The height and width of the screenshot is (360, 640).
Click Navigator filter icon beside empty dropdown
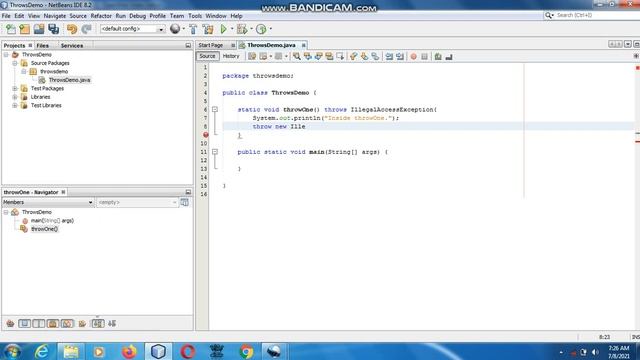(184, 202)
